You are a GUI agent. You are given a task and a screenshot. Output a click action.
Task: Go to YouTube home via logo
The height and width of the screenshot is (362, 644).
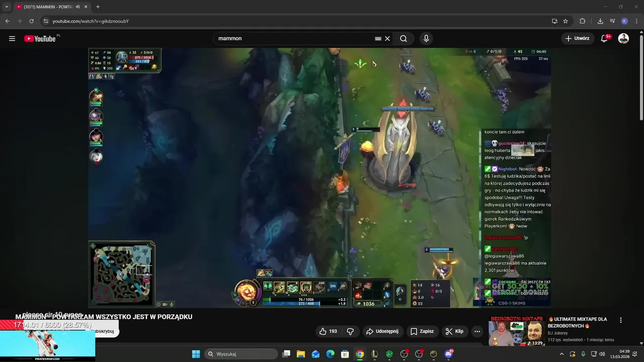(40, 39)
